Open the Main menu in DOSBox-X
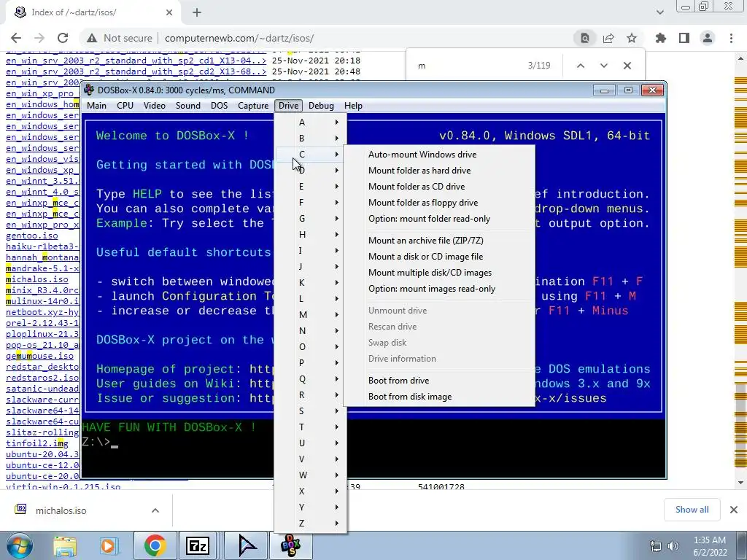The height and width of the screenshot is (560, 747). pyautogui.click(x=97, y=106)
